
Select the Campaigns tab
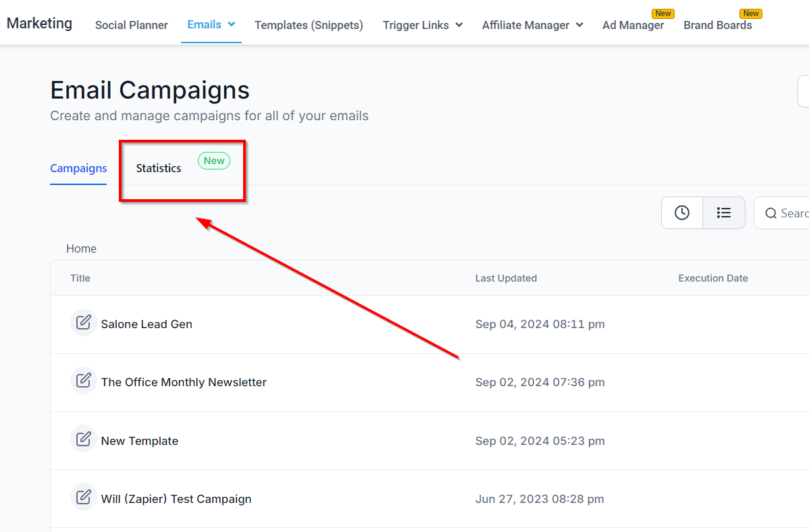[78, 168]
